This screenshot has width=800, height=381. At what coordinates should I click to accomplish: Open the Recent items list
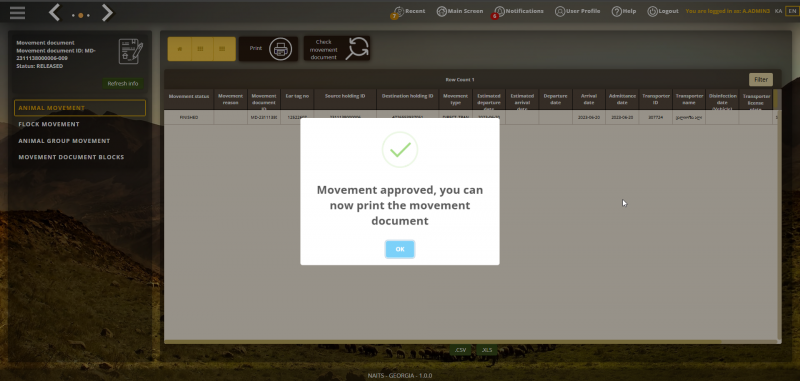coord(409,11)
